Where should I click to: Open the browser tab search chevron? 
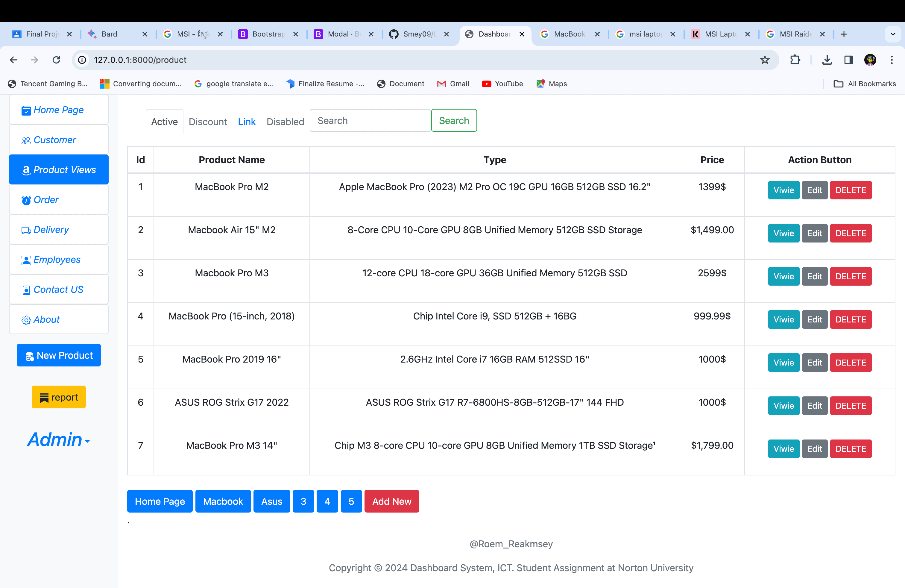(893, 34)
